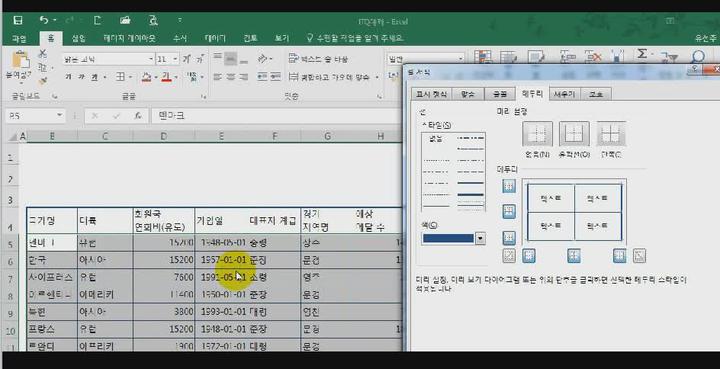
Task: Open the Number Format tab in dialog
Action: click(431, 94)
